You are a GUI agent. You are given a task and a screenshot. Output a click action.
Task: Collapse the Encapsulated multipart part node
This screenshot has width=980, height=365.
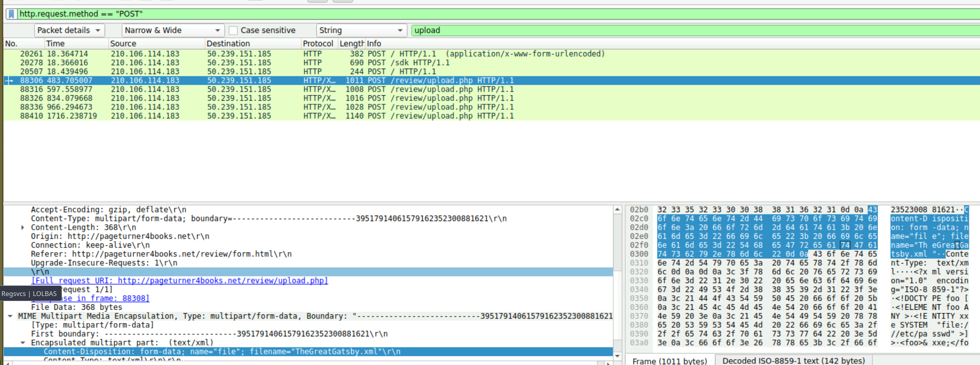coord(23,343)
